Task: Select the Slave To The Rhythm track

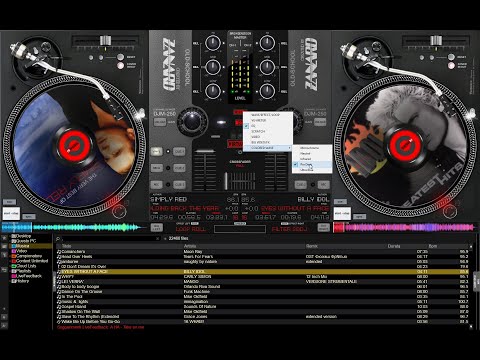Action: tap(263, 317)
